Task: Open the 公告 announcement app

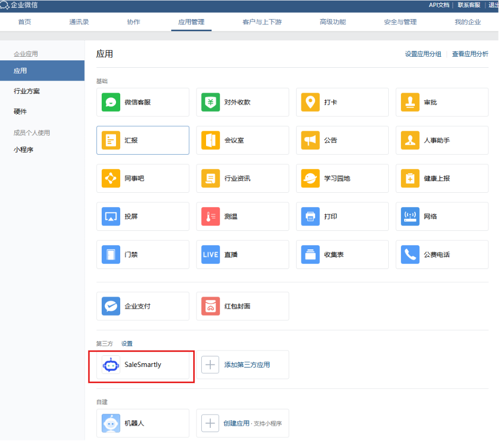Action: (x=342, y=140)
